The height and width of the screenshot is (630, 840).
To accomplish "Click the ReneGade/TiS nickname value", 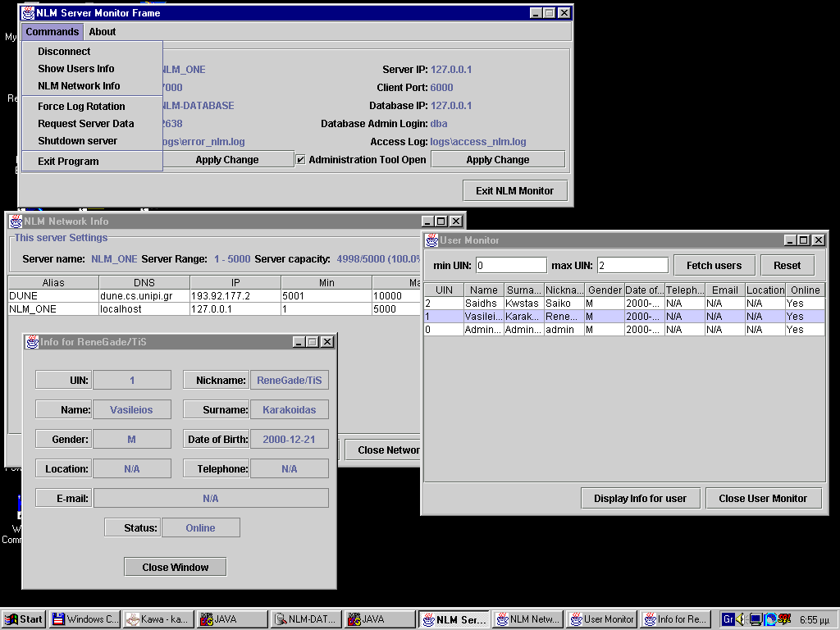I will coord(290,381).
